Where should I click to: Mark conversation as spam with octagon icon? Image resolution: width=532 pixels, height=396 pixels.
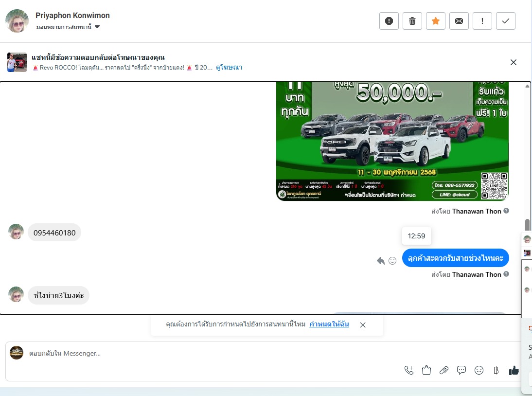coord(389,21)
